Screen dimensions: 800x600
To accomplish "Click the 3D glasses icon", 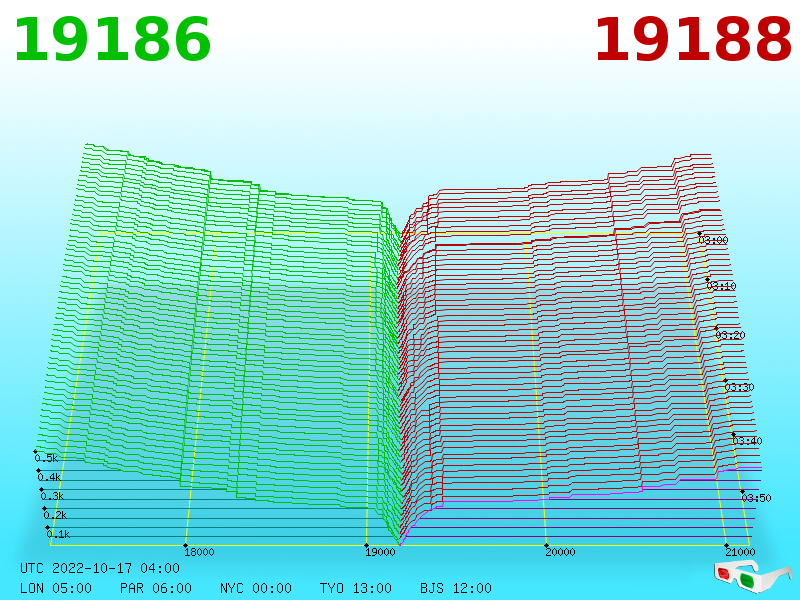I will (753, 576).
